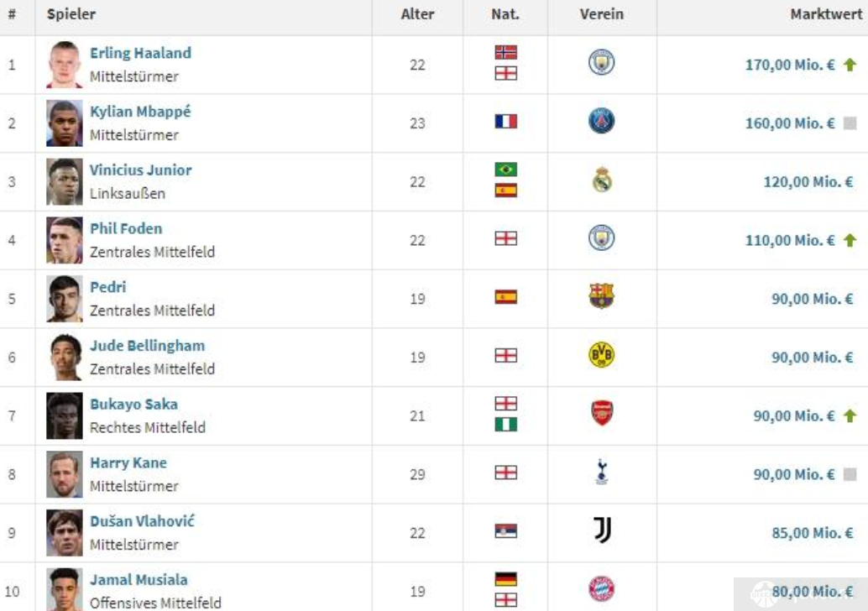
Task: Open the Juventus club logo
Action: [602, 530]
